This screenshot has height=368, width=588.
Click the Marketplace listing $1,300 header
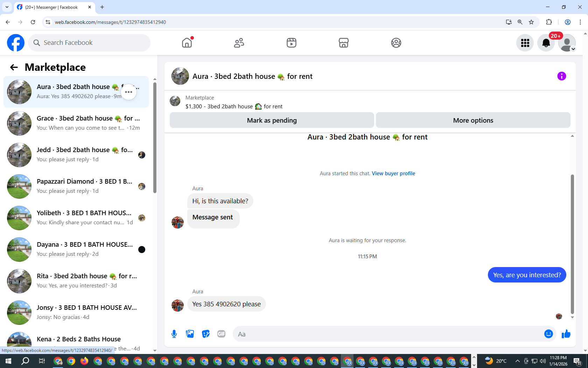click(x=234, y=106)
